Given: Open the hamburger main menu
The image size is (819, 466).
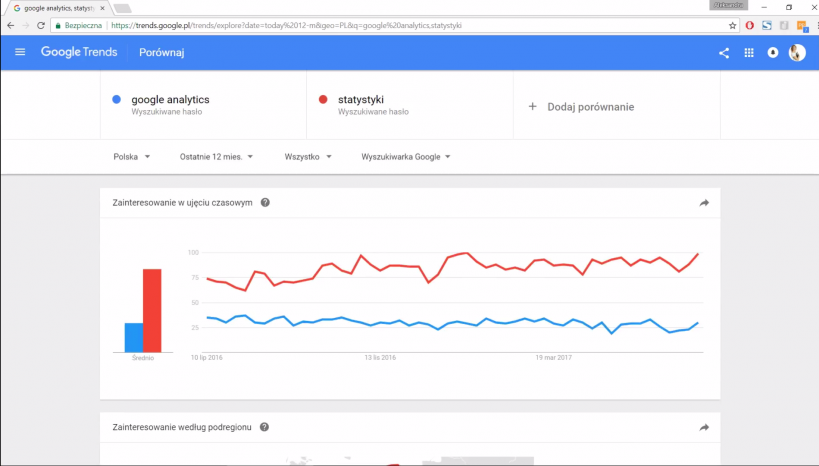Looking at the screenshot, I should 20,52.
